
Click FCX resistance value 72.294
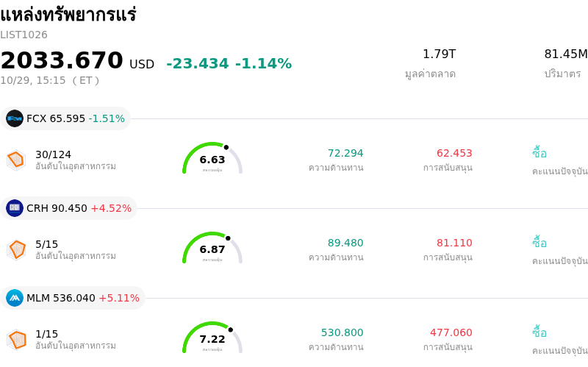pyautogui.click(x=345, y=153)
